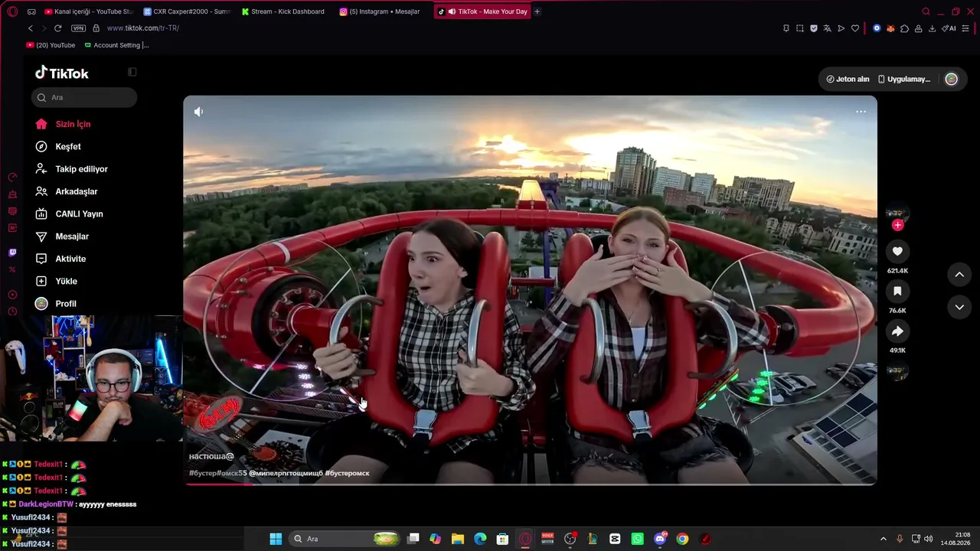Open Google Chrome from the taskbar
The image size is (980, 551).
click(682, 539)
